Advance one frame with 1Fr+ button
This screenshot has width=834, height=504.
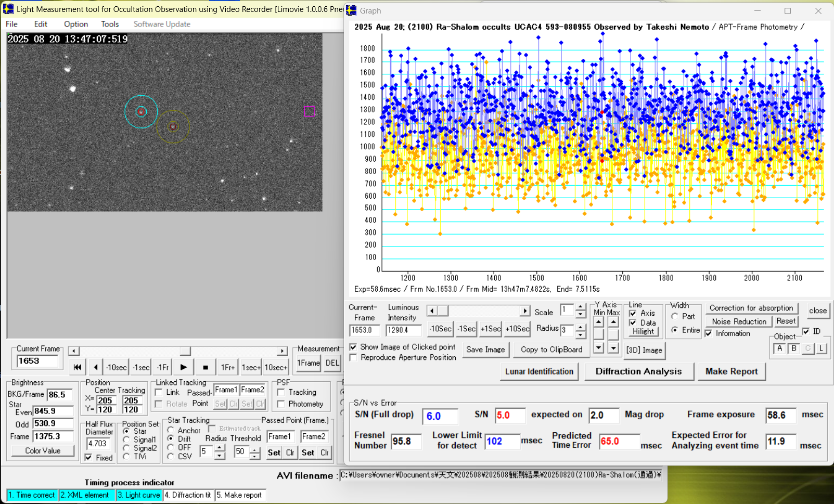[x=228, y=367]
